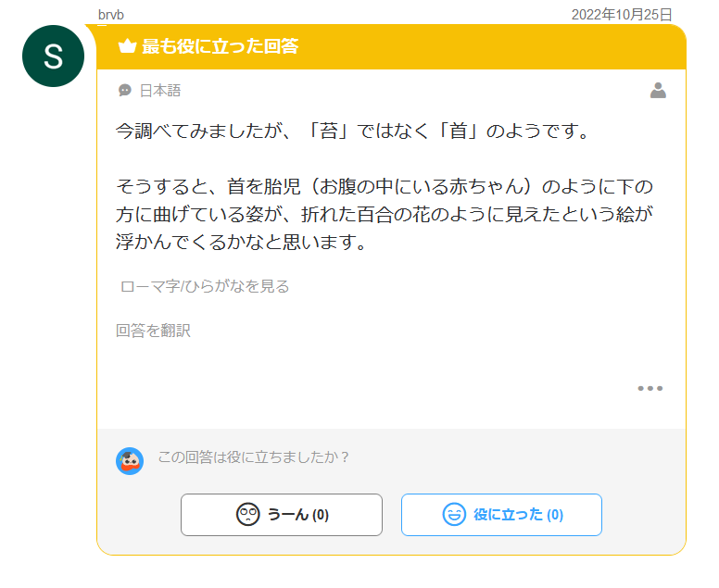Expand 回答を翻訳 translation

(x=153, y=331)
